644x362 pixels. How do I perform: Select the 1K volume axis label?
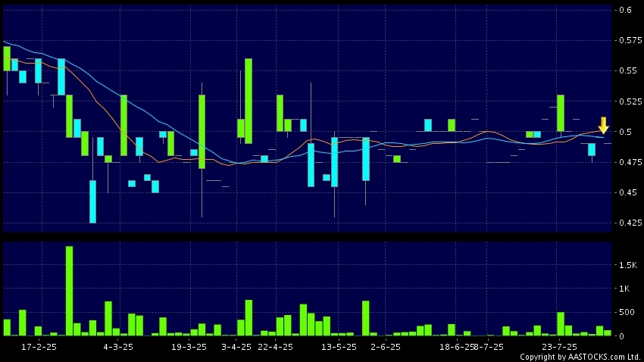click(624, 289)
